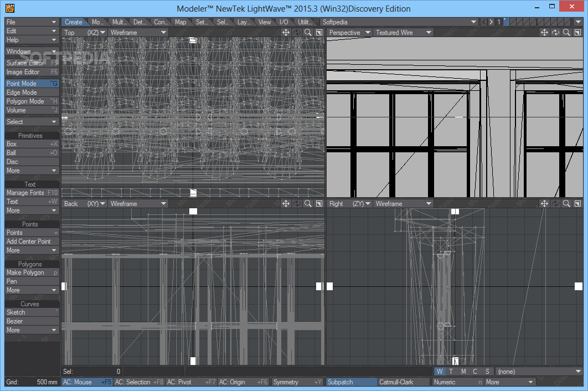The height and width of the screenshot is (391, 588).
Task: Open Top viewport display mode Wireframe dropdown
Action: (x=138, y=33)
